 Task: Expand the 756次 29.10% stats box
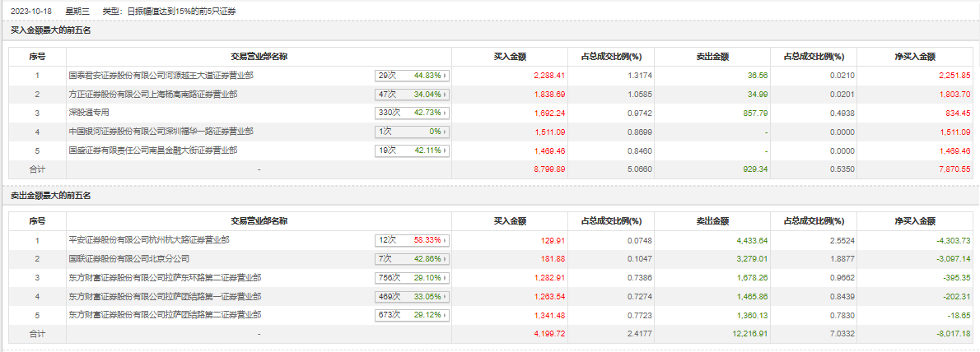[411, 278]
